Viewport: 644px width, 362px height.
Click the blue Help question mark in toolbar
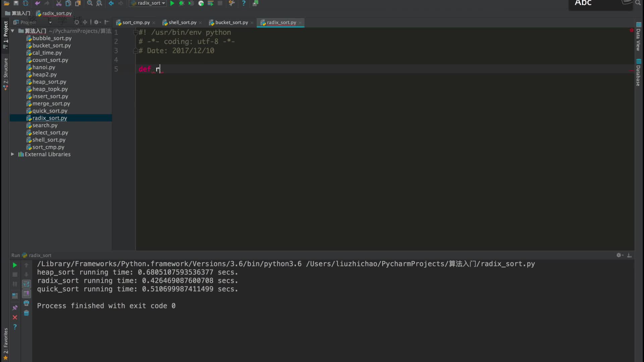click(244, 3)
